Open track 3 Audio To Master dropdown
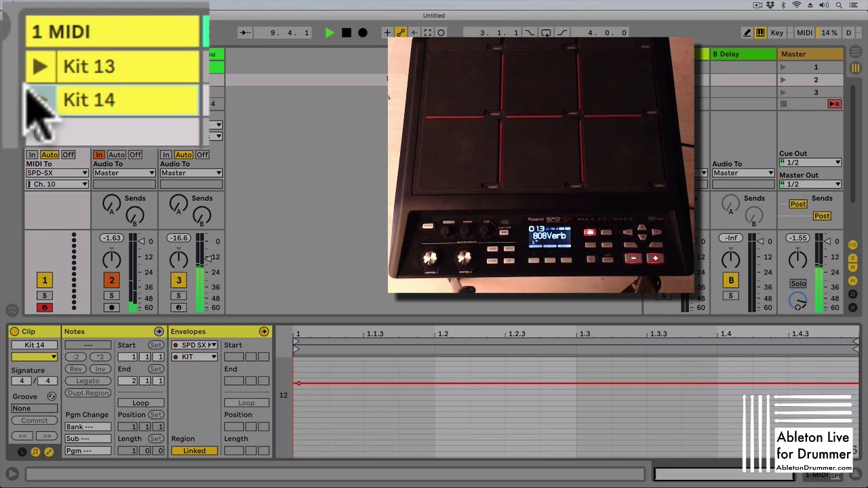The image size is (868, 488). click(x=191, y=173)
